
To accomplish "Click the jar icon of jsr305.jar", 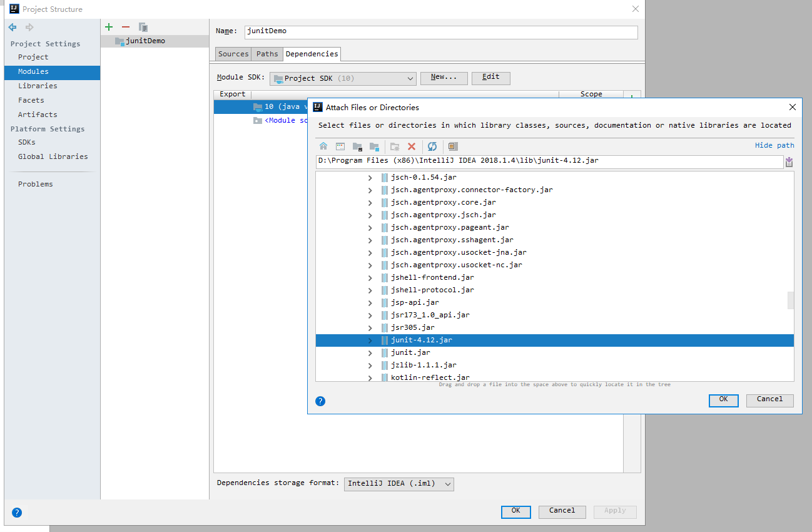I will (385, 327).
